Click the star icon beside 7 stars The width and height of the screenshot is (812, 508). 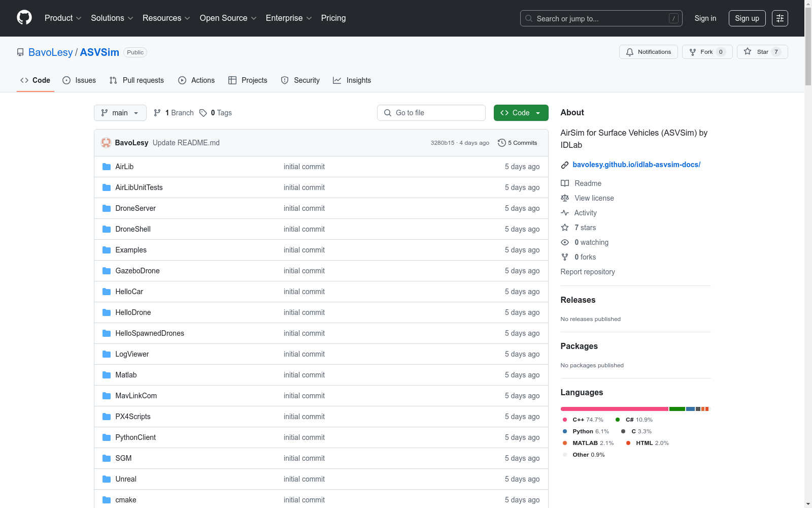[565, 228]
